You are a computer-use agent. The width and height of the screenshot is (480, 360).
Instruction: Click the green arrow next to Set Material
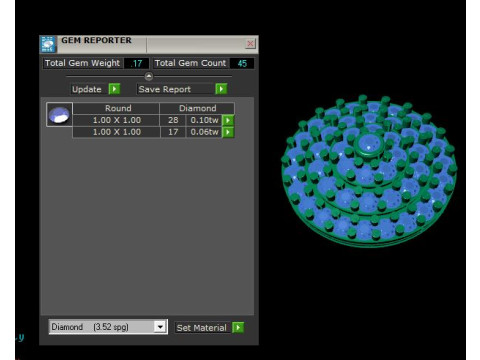click(x=238, y=328)
